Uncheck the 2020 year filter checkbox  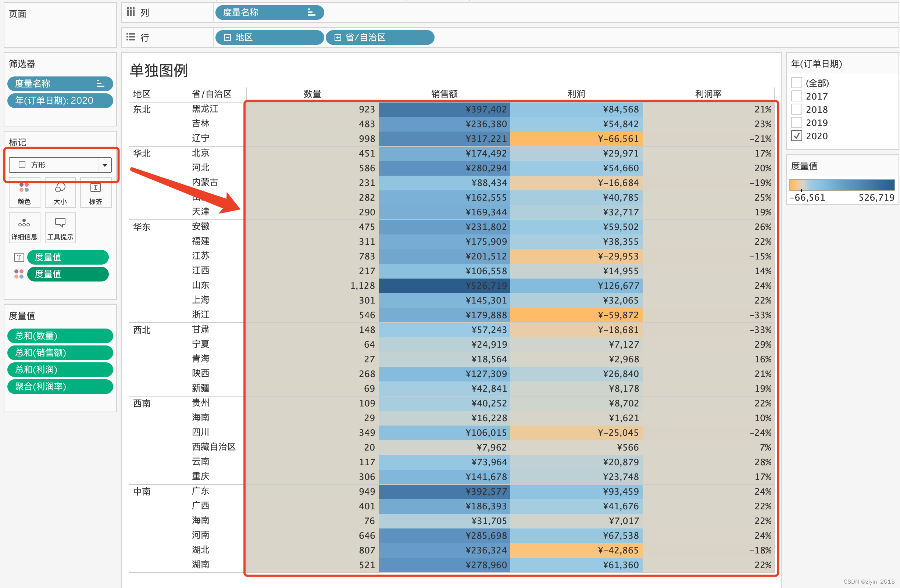pyautogui.click(x=797, y=136)
